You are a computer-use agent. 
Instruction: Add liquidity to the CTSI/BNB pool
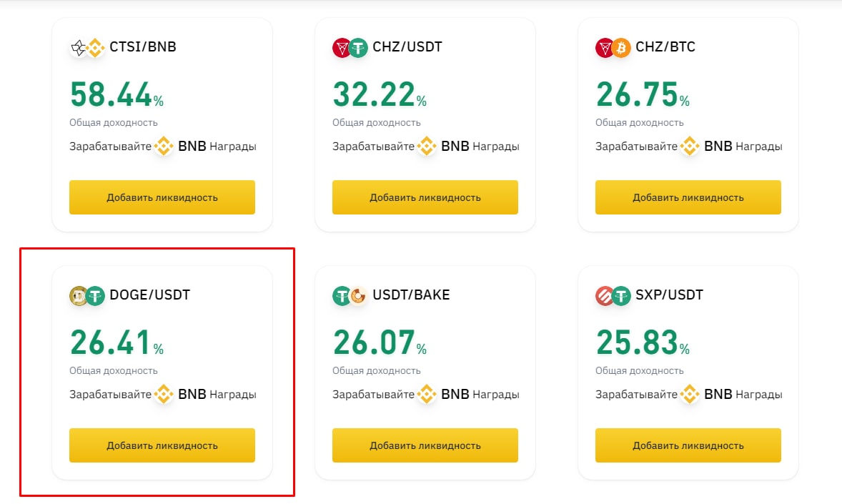pyautogui.click(x=162, y=197)
